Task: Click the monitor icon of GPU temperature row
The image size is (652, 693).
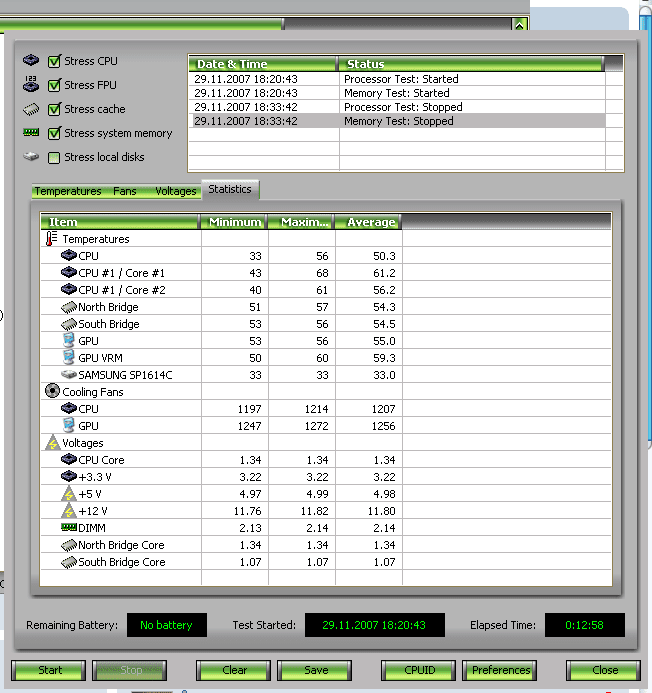Action: tap(69, 340)
